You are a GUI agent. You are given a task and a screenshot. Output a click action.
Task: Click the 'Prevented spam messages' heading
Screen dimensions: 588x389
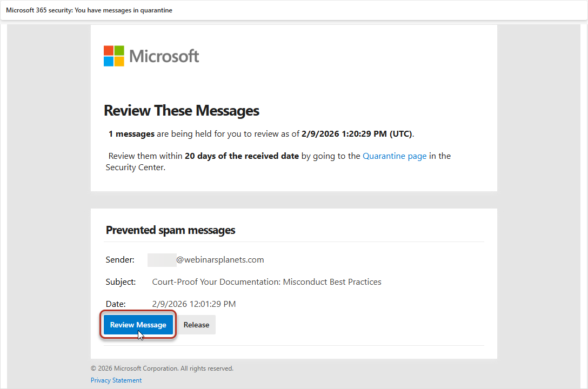click(x=171, y=230)
